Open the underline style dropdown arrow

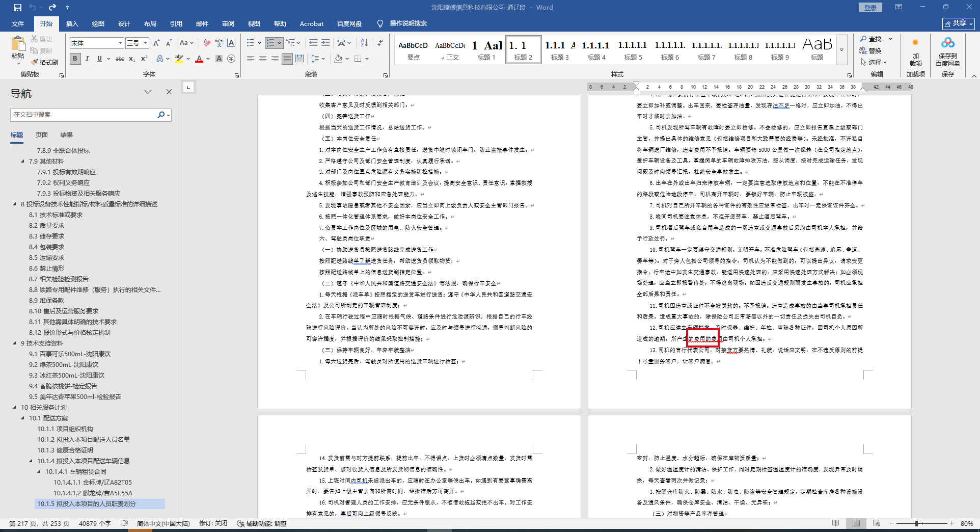point(107,59)
